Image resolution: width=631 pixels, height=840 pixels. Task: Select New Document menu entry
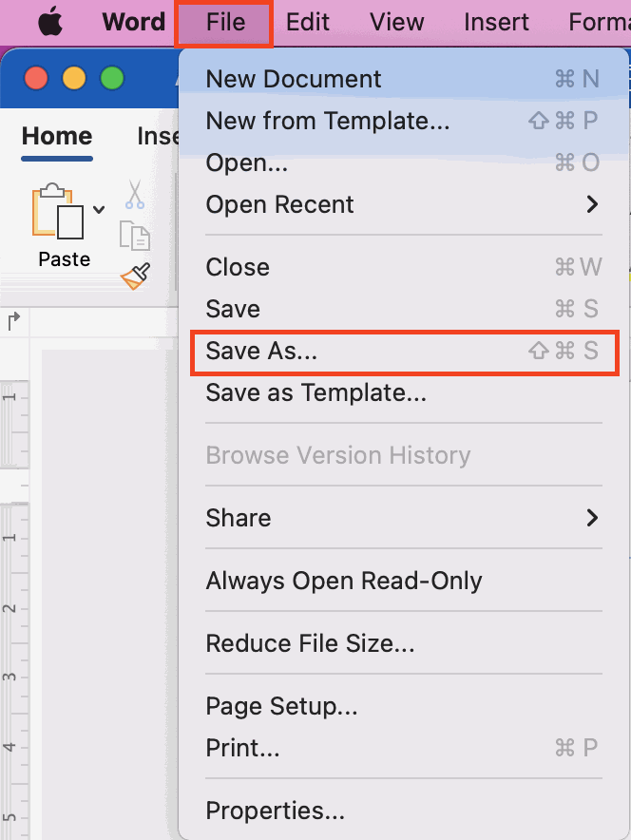point(403,79)
